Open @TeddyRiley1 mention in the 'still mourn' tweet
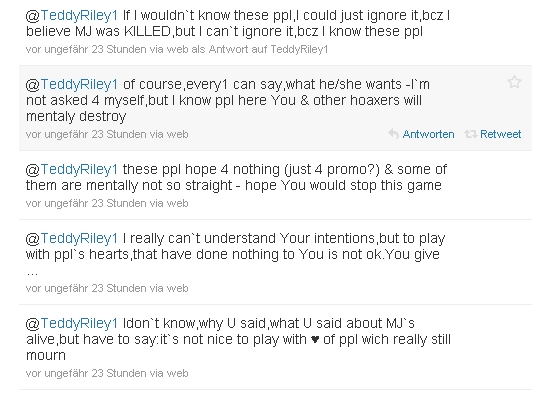Screen dimensions: 555x394 tap(72, 324)
